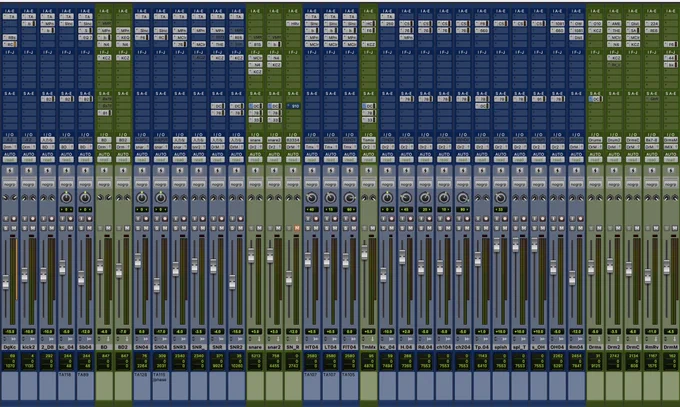The width and height of the screenshot is (680, 407).
Task: Click the pan knob on ch204 track
Action: tap(463, 198)
